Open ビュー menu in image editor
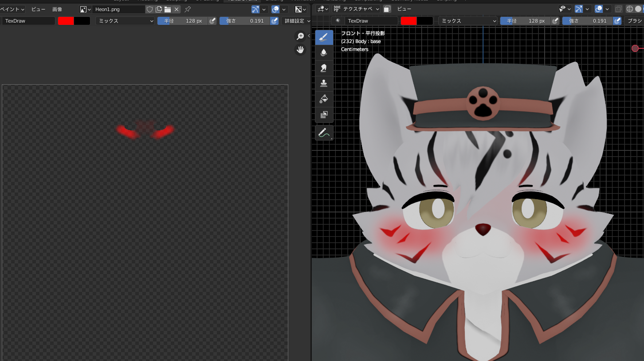644x361 pixels. pos(38,9)
